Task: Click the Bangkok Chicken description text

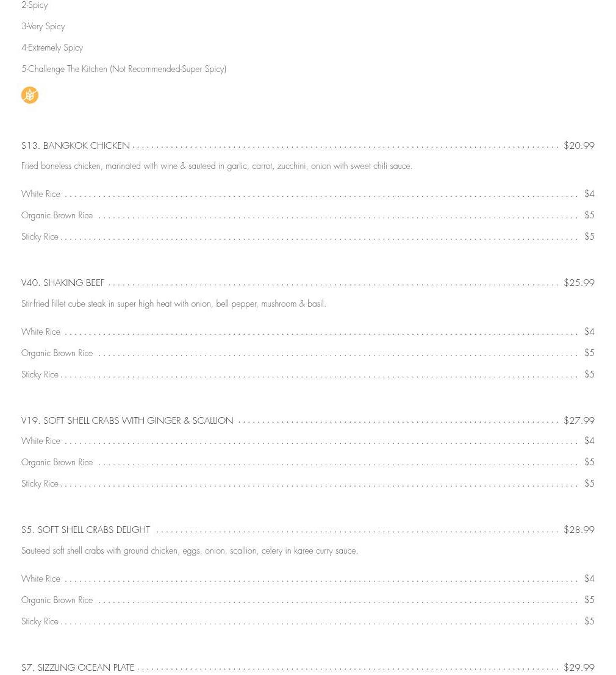Action: tap(217, 166)
